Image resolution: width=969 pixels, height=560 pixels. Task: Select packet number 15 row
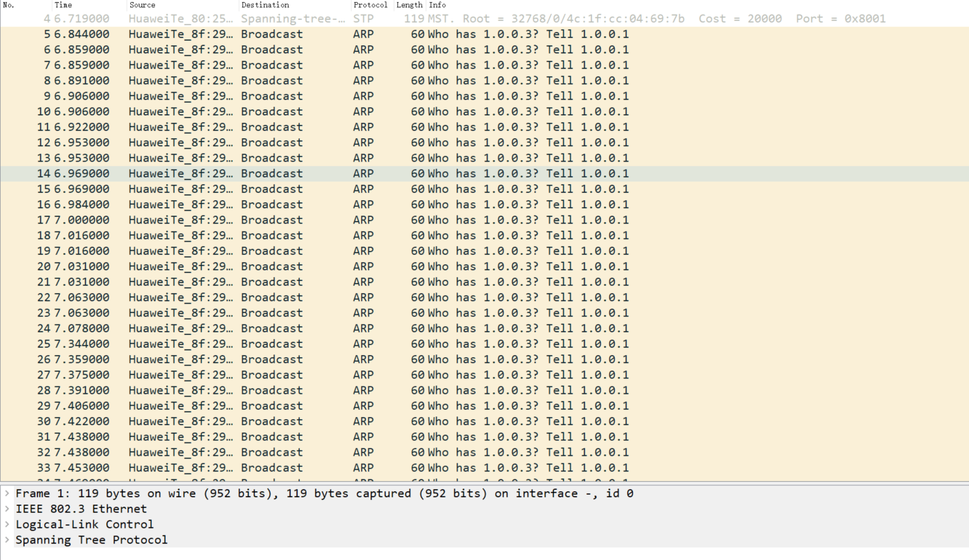click(x=484, y=189)
